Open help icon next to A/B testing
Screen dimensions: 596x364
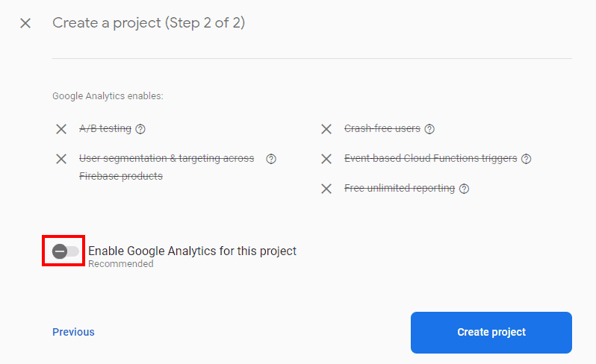[140, 129]
